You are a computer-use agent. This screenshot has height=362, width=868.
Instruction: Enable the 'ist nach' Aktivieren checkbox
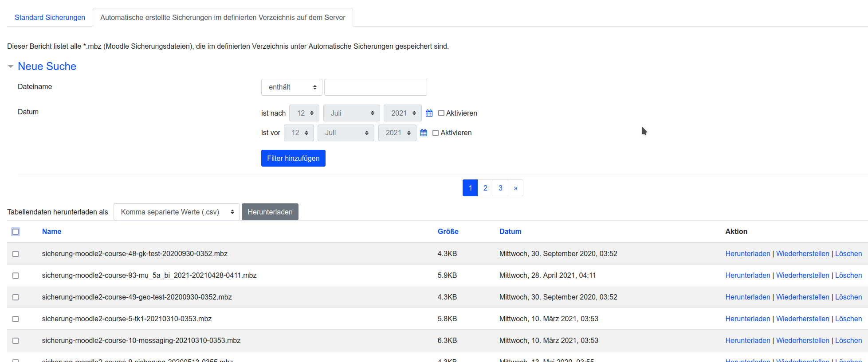(441, 113)
